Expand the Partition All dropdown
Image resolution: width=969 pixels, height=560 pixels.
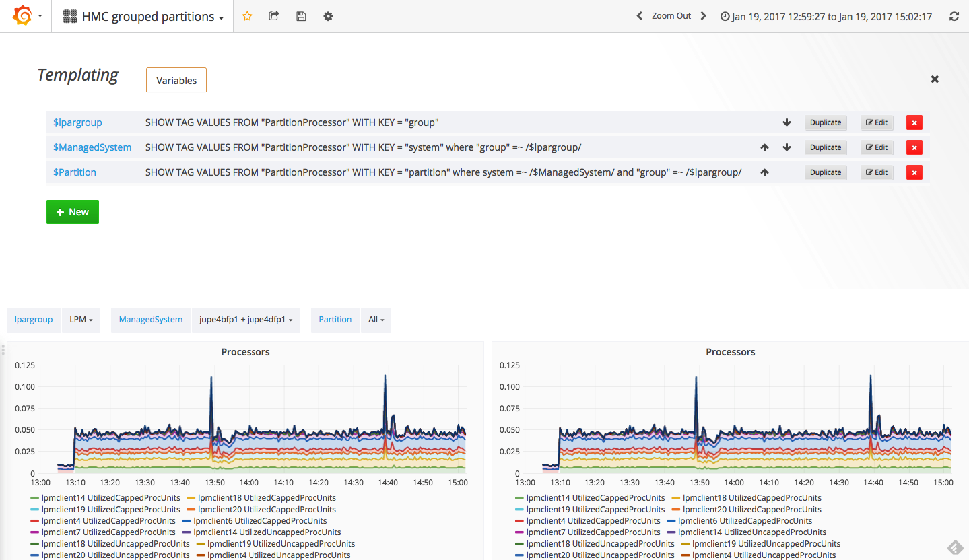tap(376, 320)
